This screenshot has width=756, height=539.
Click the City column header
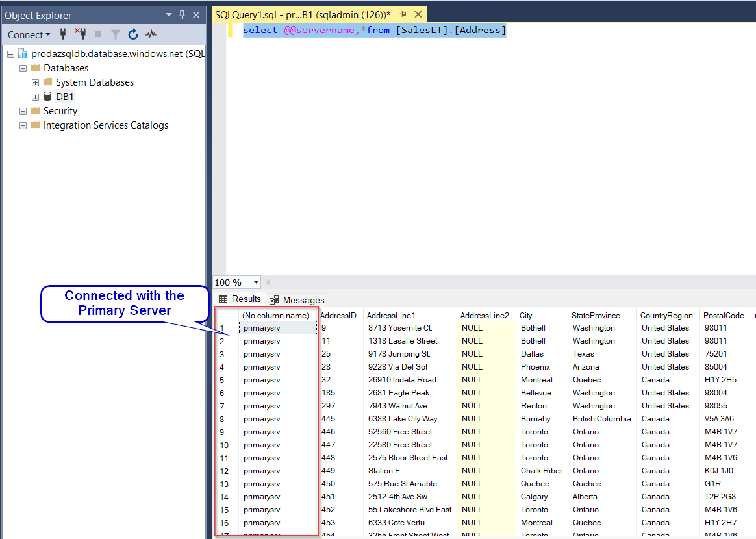(x=542, y=316)
